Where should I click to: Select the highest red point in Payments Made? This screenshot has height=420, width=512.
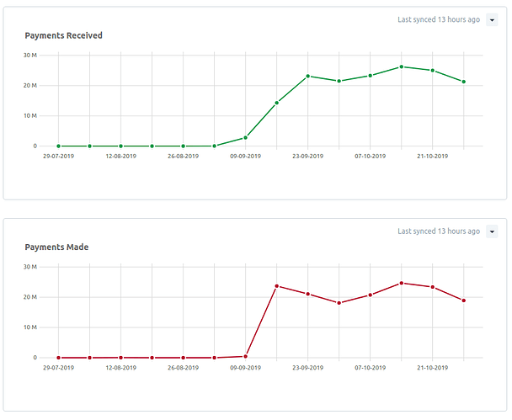tap(402, 283)
